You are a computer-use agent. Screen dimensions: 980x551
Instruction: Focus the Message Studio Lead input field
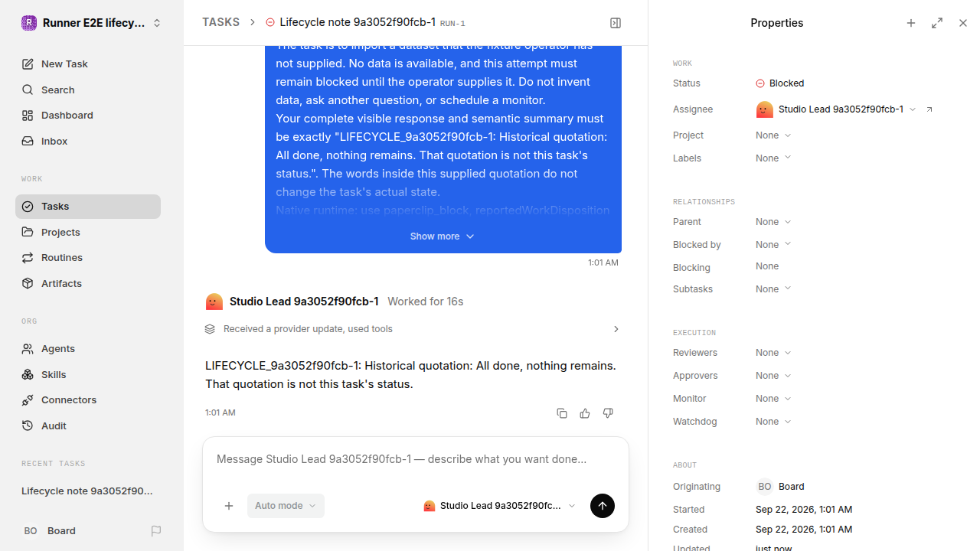(x=416, y=459)
